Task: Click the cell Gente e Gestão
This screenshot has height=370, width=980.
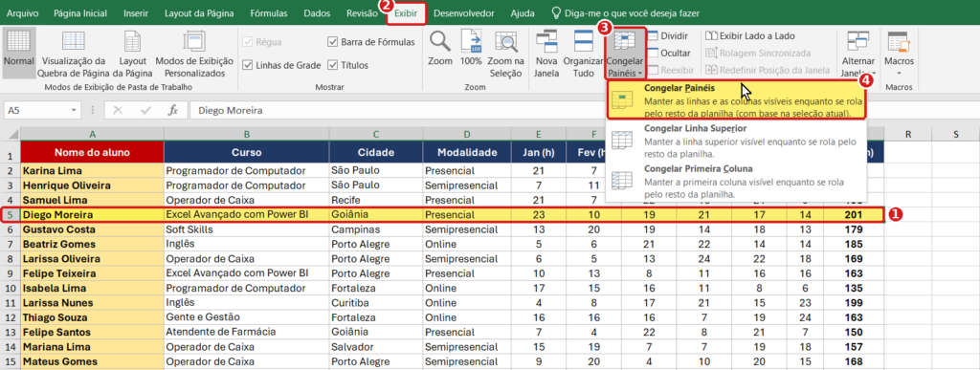Action: pos(247,317)
